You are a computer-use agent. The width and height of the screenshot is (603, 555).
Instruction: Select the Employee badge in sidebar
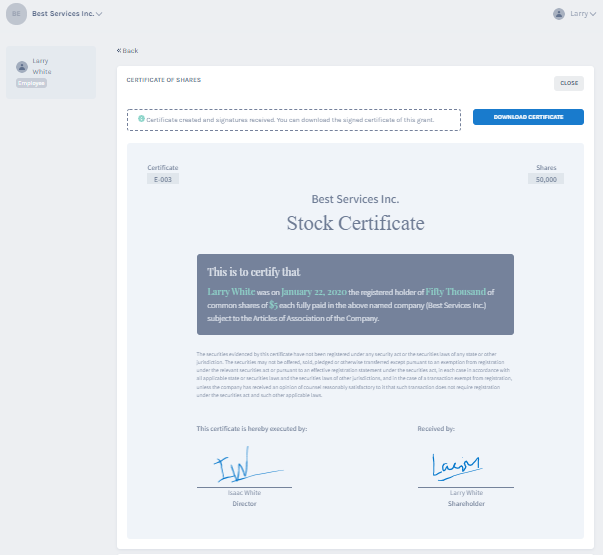[32, 83]
